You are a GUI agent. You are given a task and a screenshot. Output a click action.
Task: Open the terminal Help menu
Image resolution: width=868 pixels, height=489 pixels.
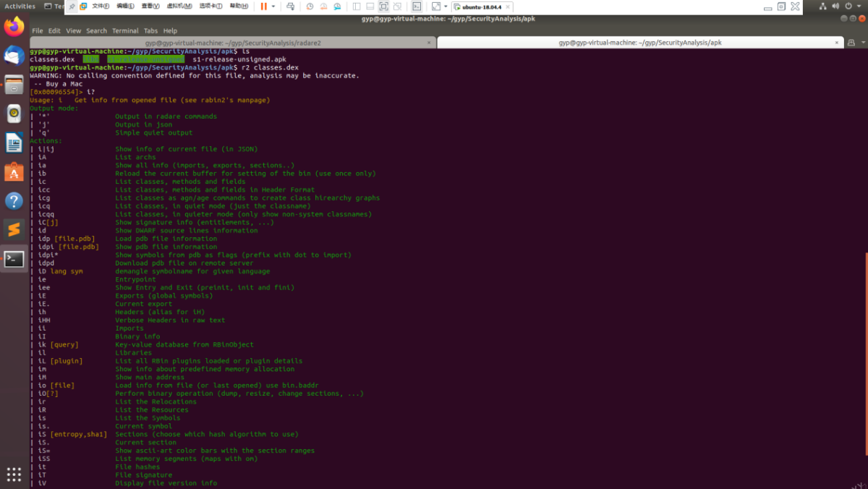coord(170,31)
